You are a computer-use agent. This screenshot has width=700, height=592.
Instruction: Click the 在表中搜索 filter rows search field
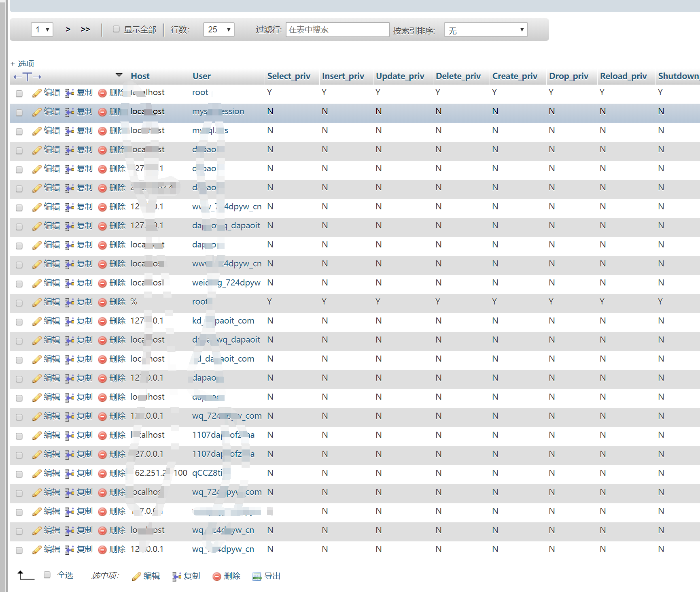tap(337, 30)
